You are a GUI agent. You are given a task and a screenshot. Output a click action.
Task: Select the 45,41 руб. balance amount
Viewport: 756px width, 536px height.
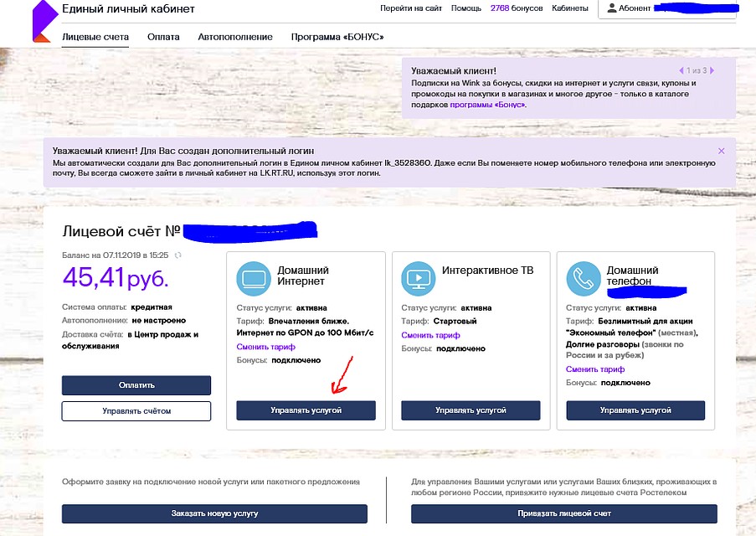pyautogui.click(x=116, y=277)
